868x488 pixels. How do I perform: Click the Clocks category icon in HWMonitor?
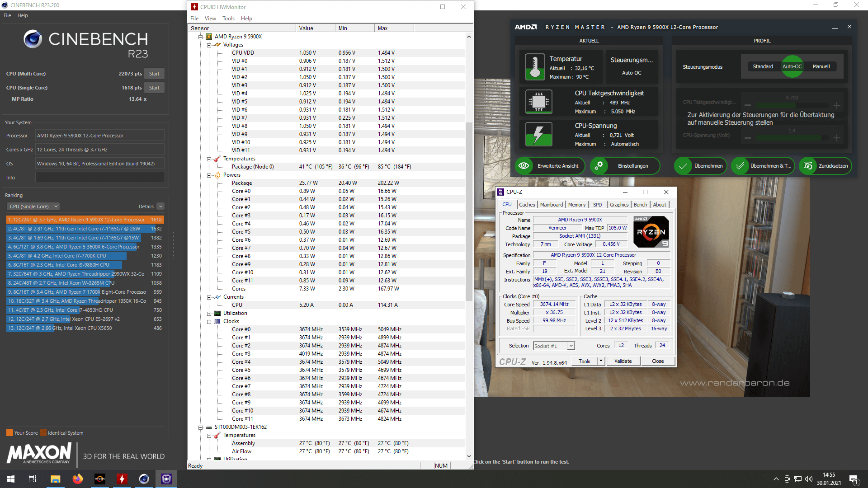(x=217, y=321)
